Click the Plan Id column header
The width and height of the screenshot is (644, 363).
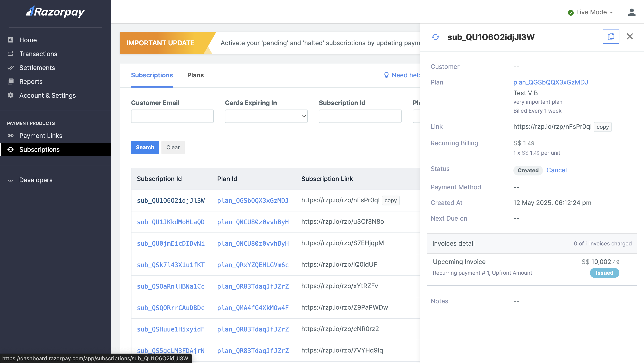[x=227, y=179]
